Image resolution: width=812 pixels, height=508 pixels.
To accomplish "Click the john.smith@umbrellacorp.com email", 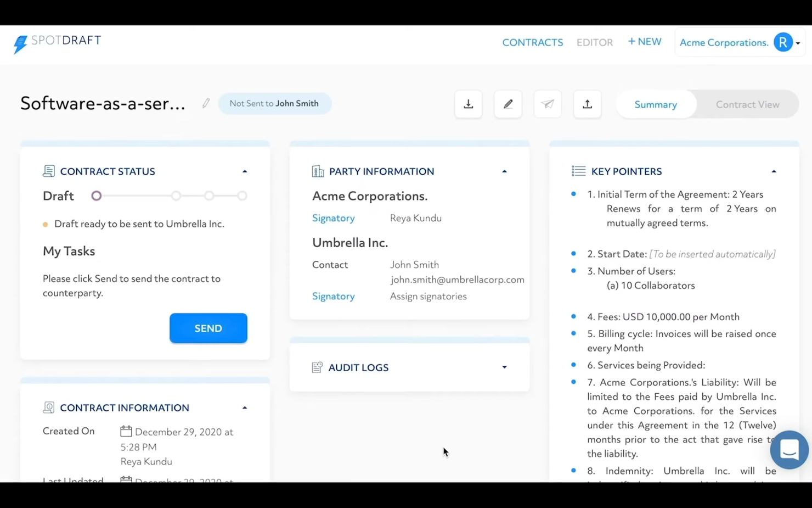I will (458, 280).
